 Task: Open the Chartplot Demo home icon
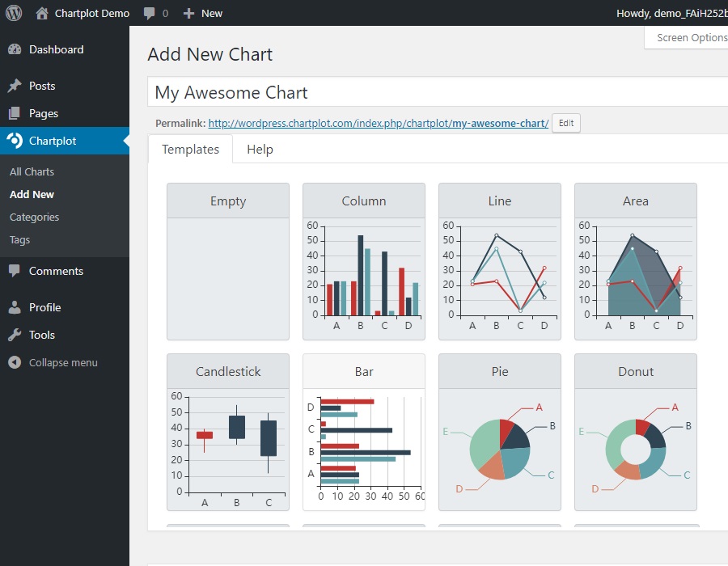coord(42,13)
